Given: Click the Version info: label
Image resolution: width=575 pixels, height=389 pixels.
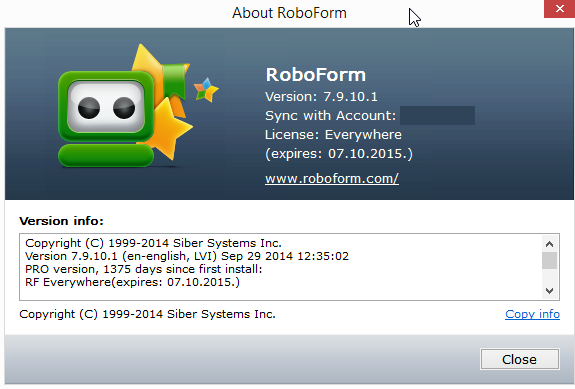Looking at the screenshot, I should coord(61,221).
